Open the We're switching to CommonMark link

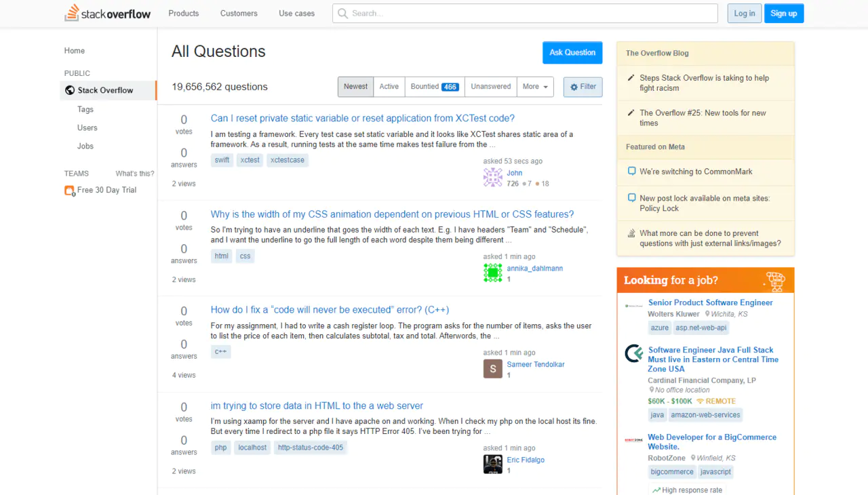[696, 172]
